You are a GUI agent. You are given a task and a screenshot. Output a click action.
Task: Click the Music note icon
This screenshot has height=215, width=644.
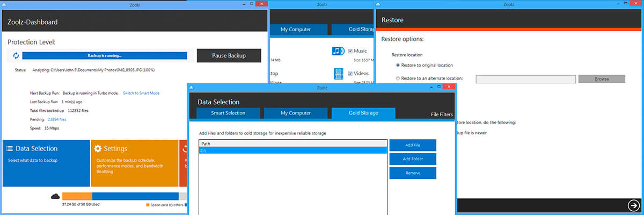click(338, 52)
